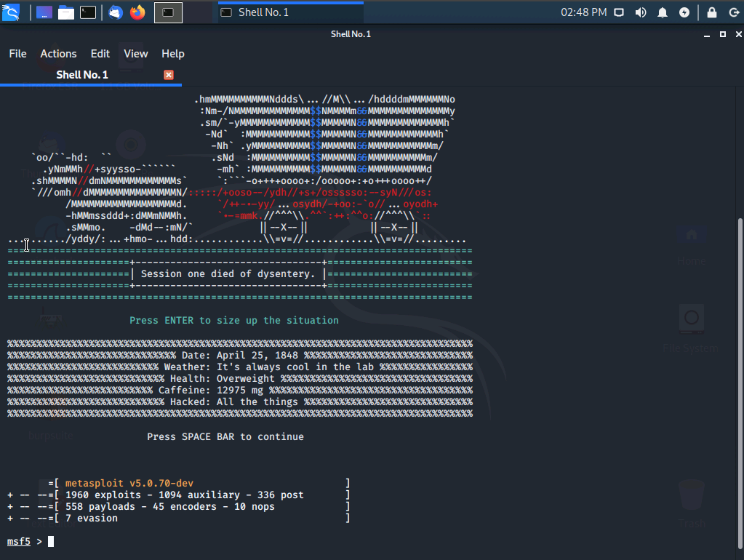Click the text 'Session one died of dysentery.'
This screenshot has height=560, width=744.
[x=228, y=274]
